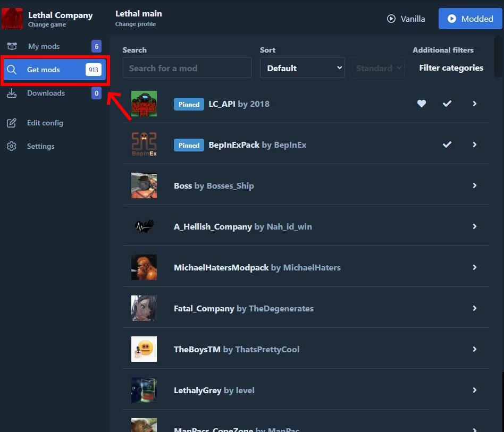Open My mods box icon
Image resolution: width=504 pixels, height=432 pixels.
pos(12,46)
